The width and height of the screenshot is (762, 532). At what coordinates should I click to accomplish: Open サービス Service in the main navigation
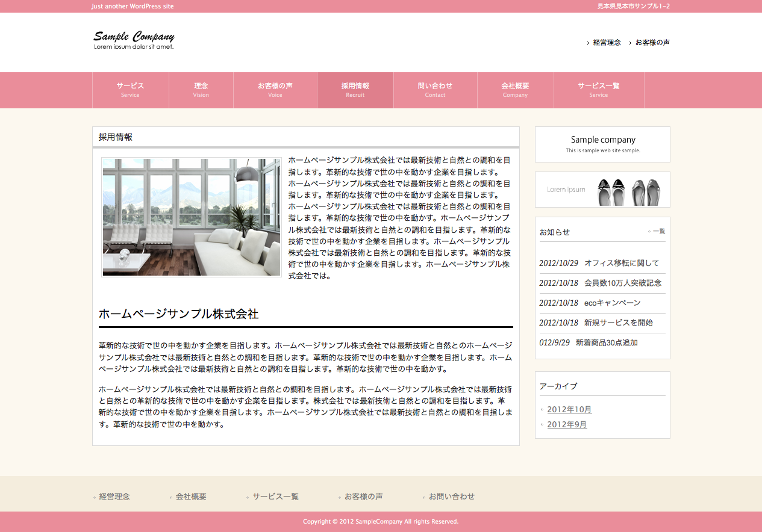click(x=130, y=90)
